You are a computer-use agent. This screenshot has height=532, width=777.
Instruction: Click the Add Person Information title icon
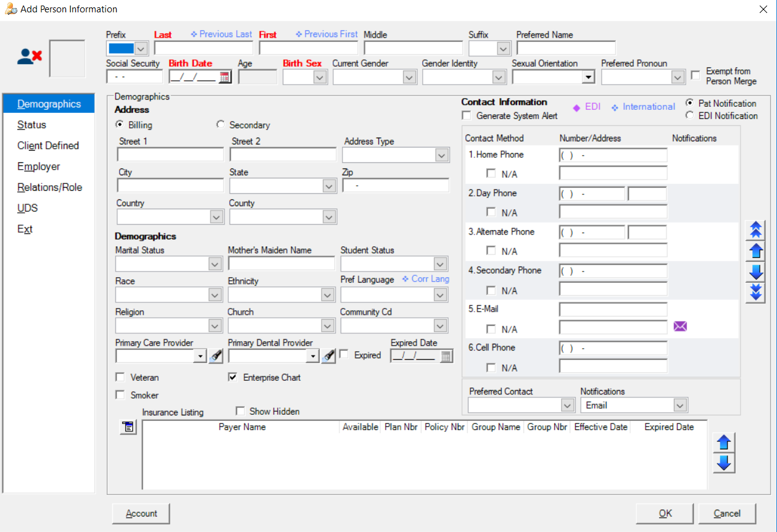(10, 9)
